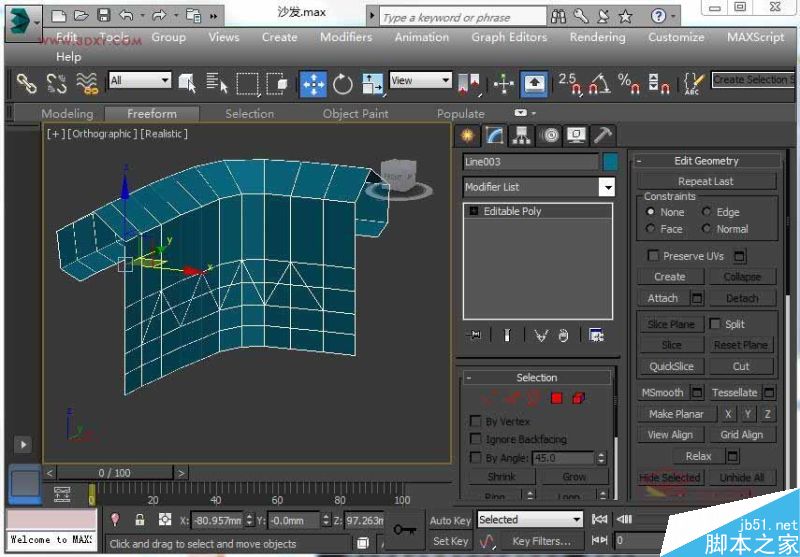
Task: Toggle the Window/Crossing selection icon
Action: pyautogui.click(x=277, y=84)
